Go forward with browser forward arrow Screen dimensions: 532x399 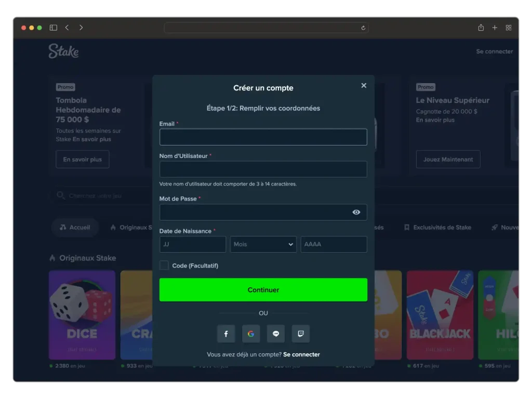pyautogui.click(x=81, y=28)
